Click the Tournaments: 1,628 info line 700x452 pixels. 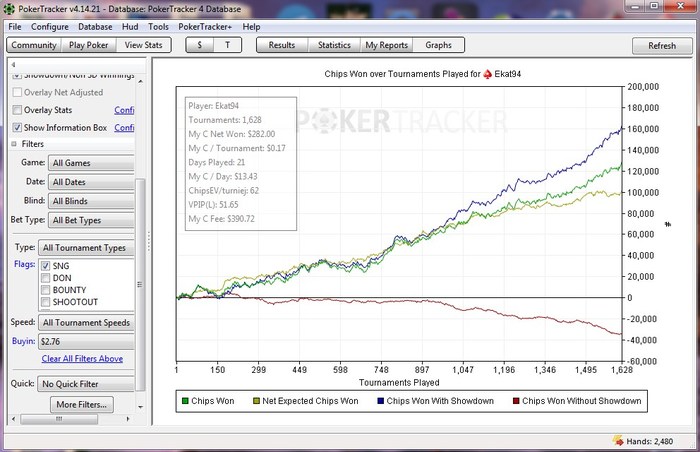[225, 120]
